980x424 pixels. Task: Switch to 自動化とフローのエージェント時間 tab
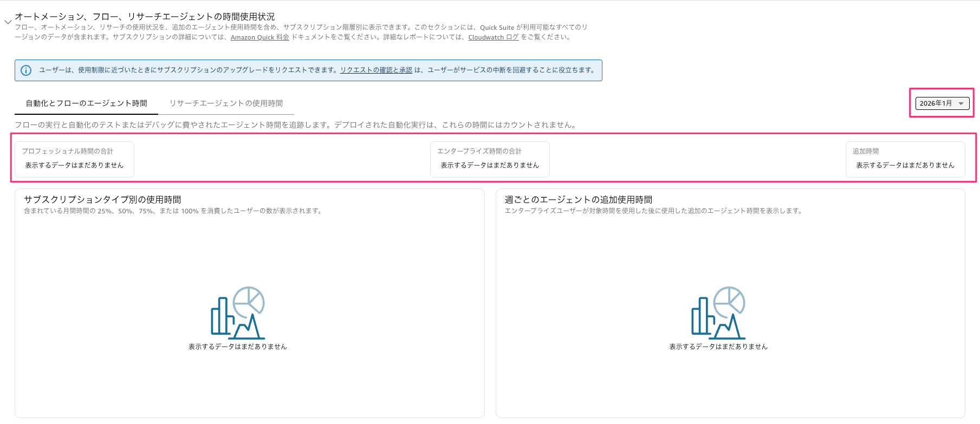86,103
